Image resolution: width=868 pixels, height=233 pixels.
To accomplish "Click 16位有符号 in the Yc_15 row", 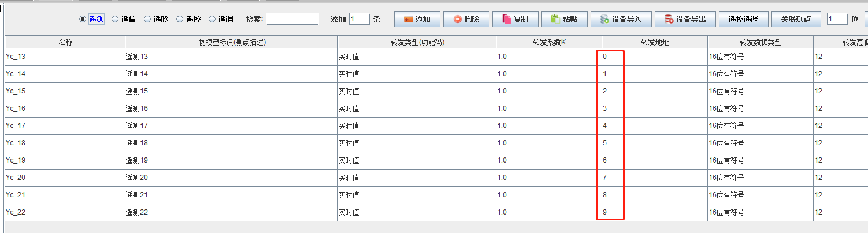I will tap(761, 91).
